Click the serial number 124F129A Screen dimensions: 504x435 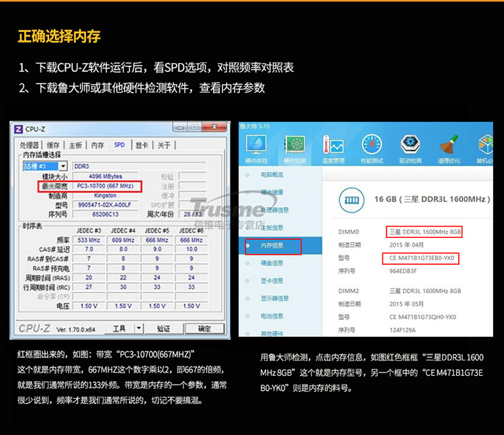[x=403, y=330]
